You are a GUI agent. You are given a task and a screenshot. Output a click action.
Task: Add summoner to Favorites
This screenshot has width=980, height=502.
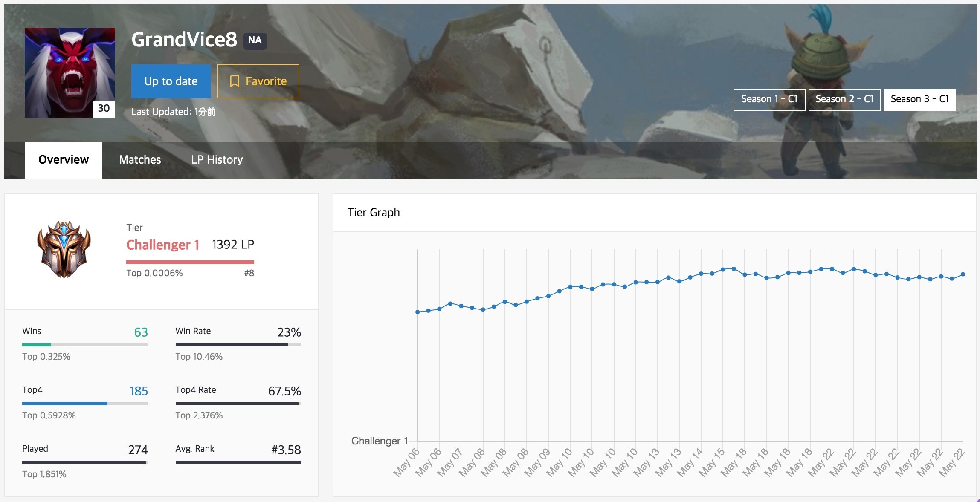[258, 81]
